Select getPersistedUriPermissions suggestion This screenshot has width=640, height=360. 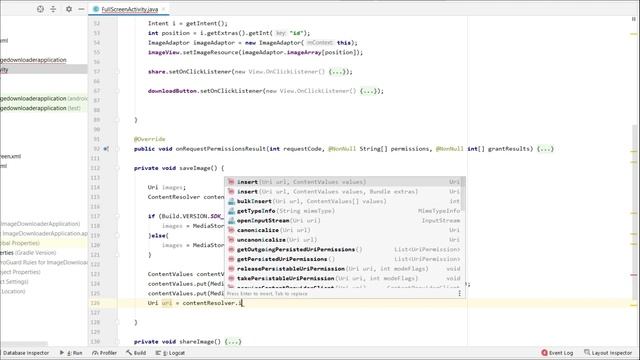click(x=344, y=259)
